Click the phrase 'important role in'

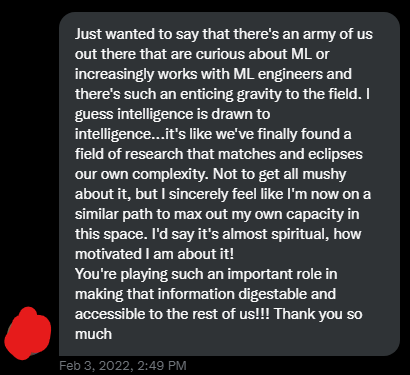pyautogui.click(x=282, y=274)
